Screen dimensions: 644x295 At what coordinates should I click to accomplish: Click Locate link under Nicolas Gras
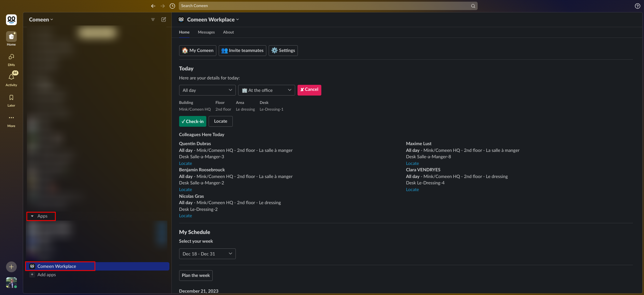tap(185, 216)
